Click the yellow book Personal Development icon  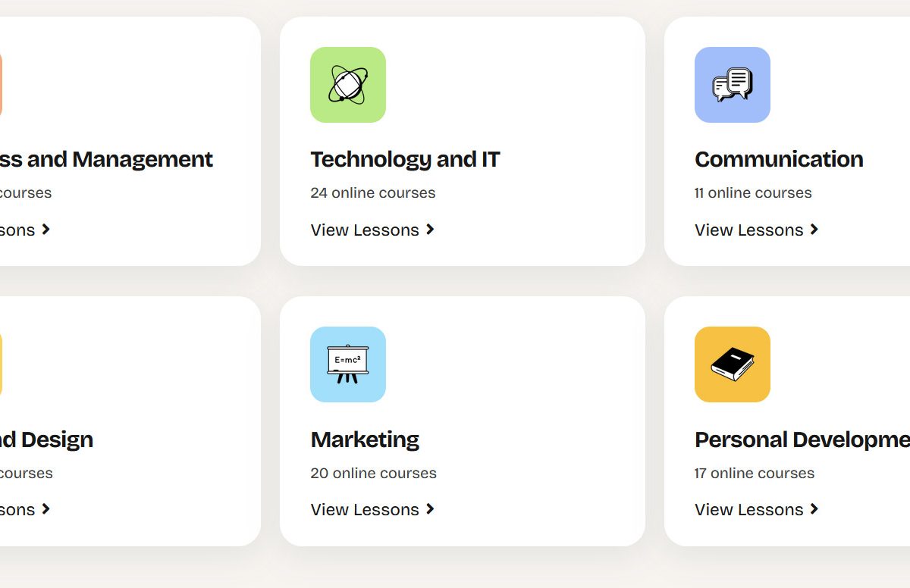coord(733,364)
